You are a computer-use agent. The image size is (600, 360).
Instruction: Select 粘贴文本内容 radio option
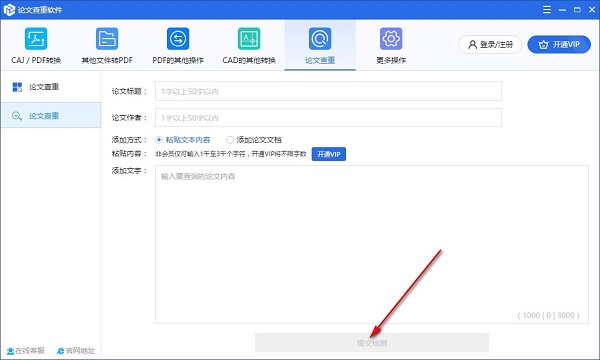tap(183, 140)
